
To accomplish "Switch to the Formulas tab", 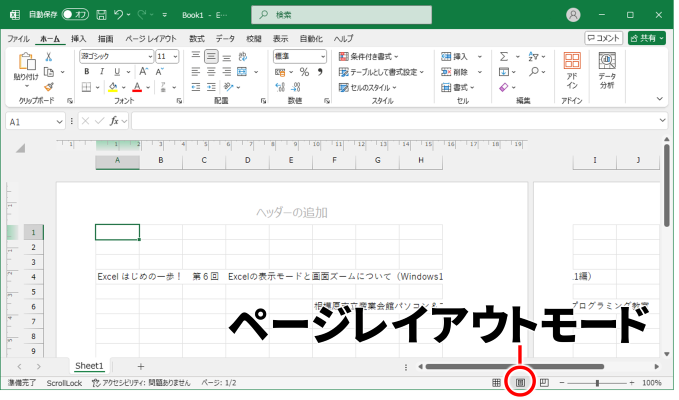I will coord(197,39).
